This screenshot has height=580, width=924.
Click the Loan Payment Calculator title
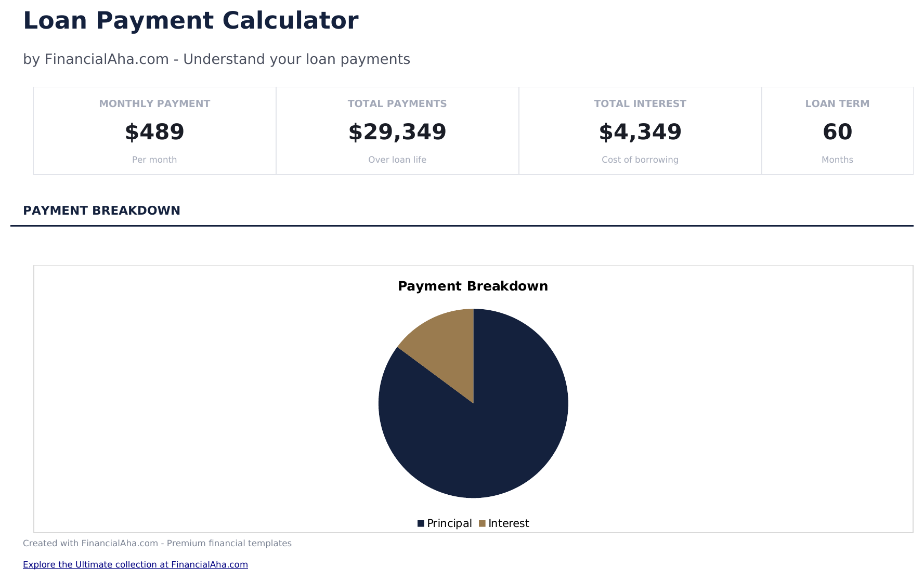click(191, 21)
